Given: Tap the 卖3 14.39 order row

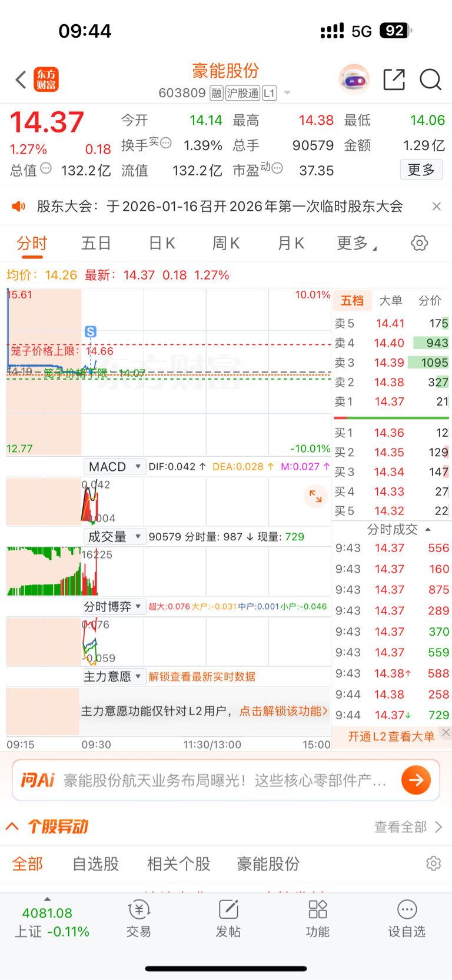Looking at the screenshot, I should (x=391, y=363).
